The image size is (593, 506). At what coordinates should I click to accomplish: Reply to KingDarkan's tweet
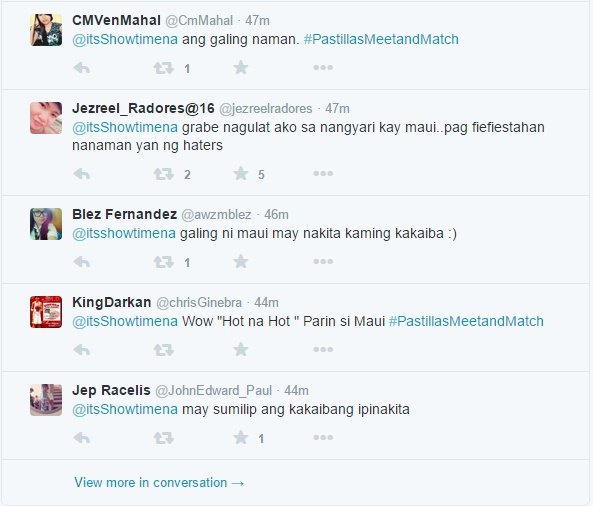click(x=82, y=350)
